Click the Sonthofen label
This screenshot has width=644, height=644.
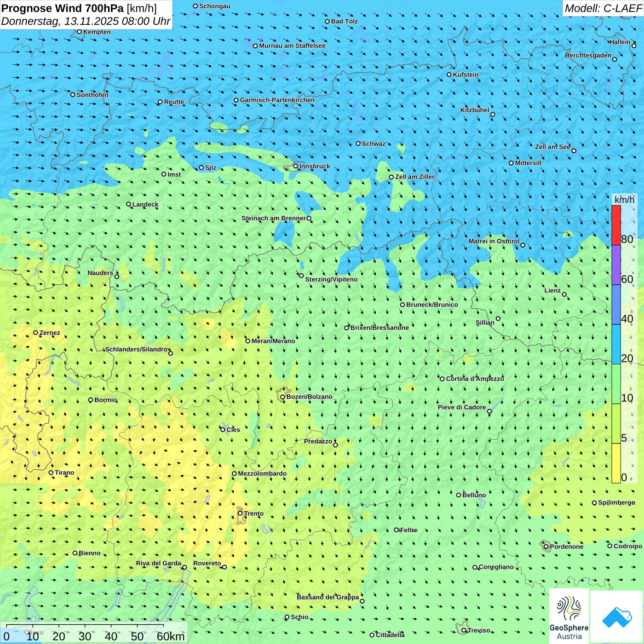tap(92, 95)
